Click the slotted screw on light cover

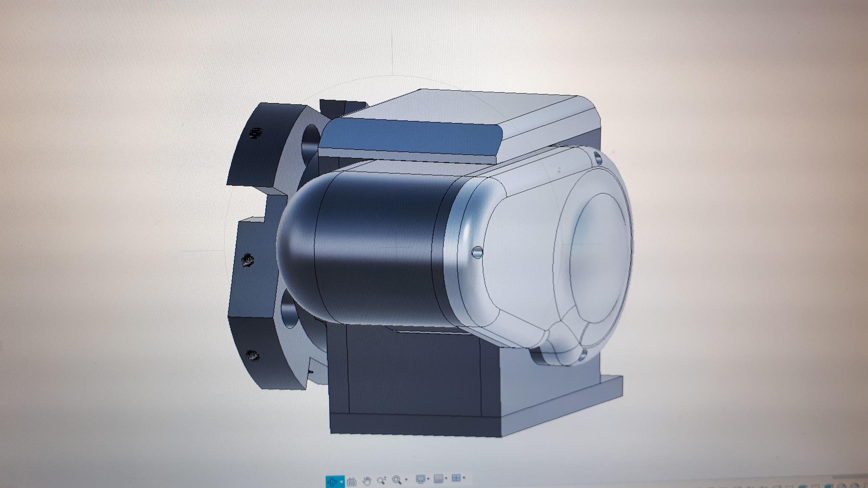[x=477, y=252]
